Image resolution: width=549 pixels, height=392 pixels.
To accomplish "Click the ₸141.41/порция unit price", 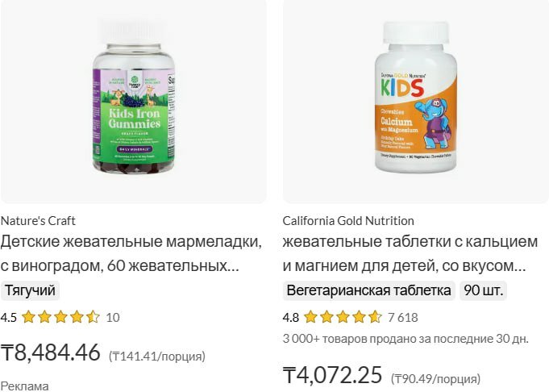I will [x=157, y=357].
